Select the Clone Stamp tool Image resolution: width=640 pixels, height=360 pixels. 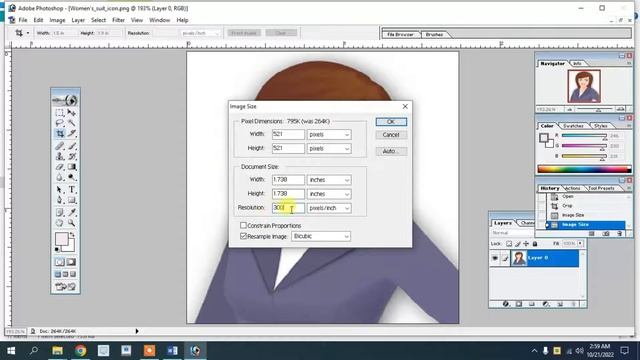(60, 156)
